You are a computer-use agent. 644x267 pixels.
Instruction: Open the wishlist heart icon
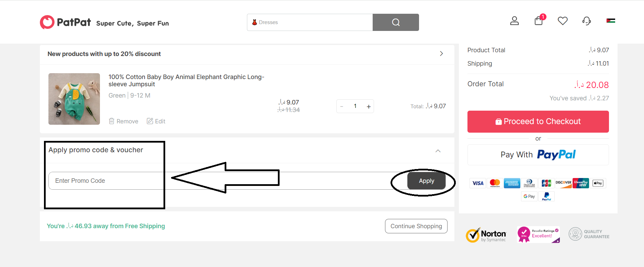563,21
